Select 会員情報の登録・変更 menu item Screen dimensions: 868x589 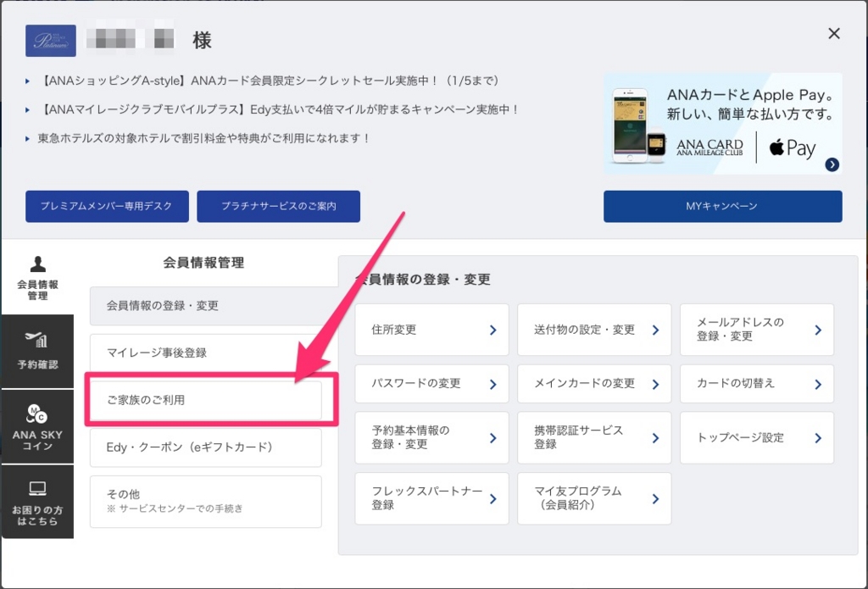214,306
